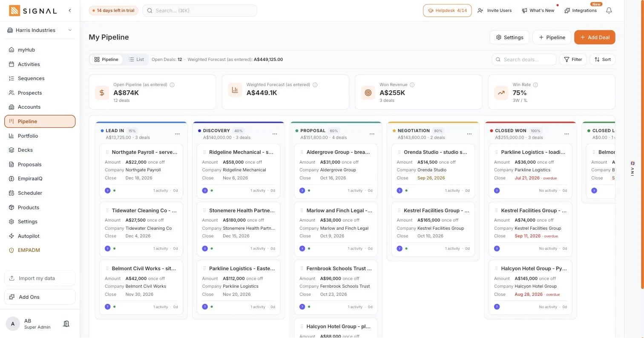644x338 pixels.
Task: Click the trend arrow icon on Win Rate card
Action: (501, 92)
